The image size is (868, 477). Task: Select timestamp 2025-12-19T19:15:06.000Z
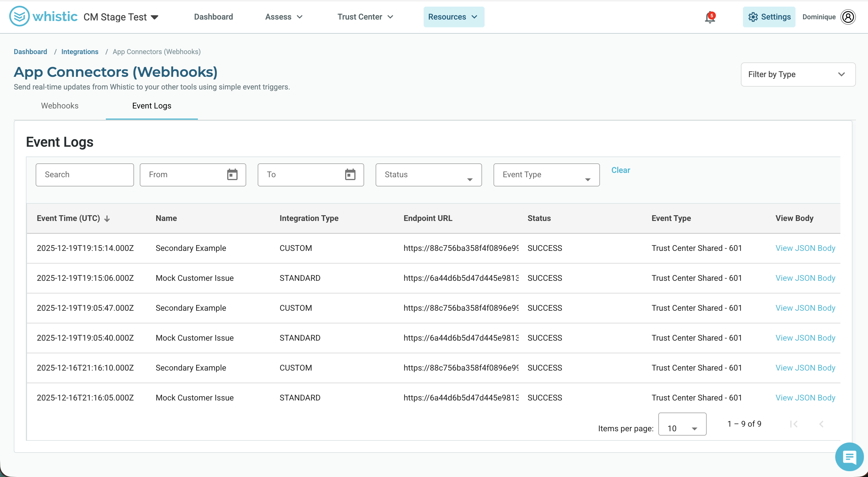pyautogui.click(x=85, y=278)
